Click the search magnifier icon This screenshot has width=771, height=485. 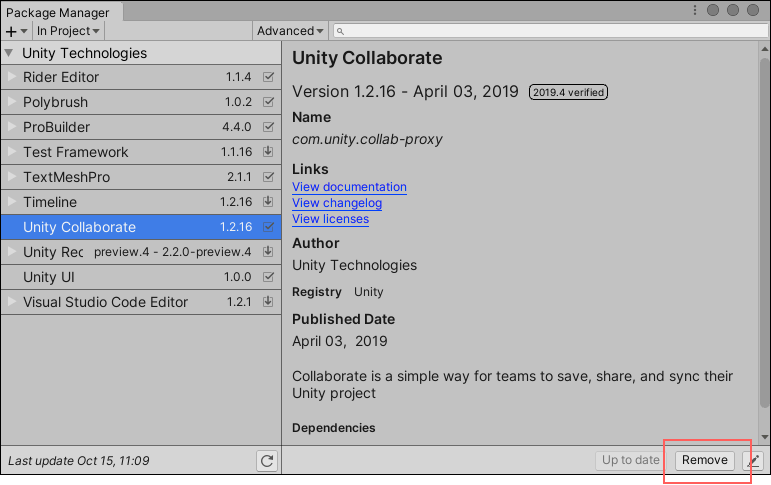[x=340, y=31]
